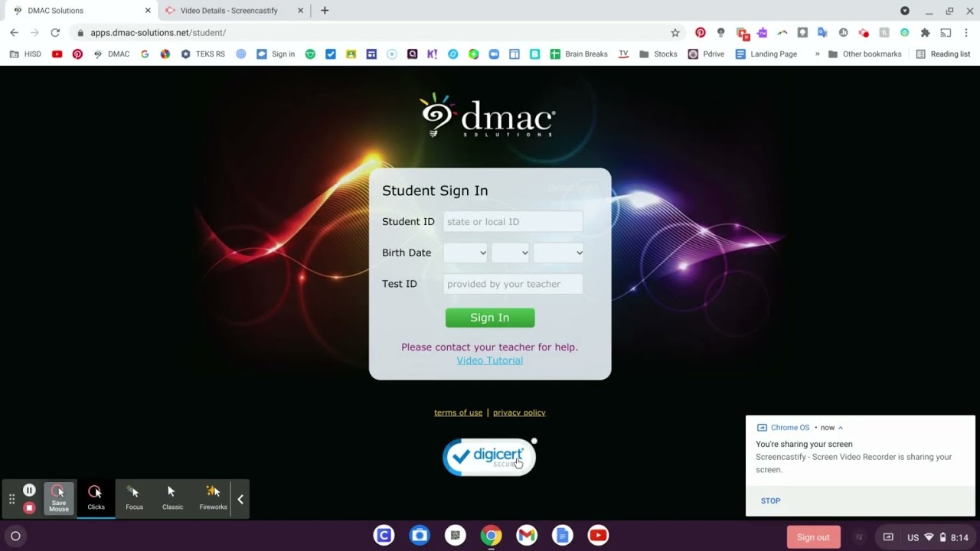Screen dimensions: 980x551
Task: Click the green Sign In button
Action: pos(490,318)
